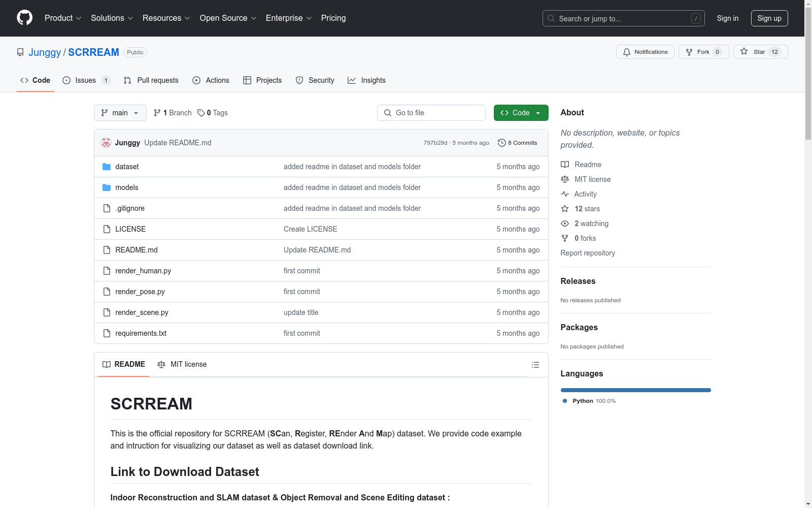Viewport: 812px width, 508px height.
Task: Click the fork icon in Fork button
Action: pos(689,52)
